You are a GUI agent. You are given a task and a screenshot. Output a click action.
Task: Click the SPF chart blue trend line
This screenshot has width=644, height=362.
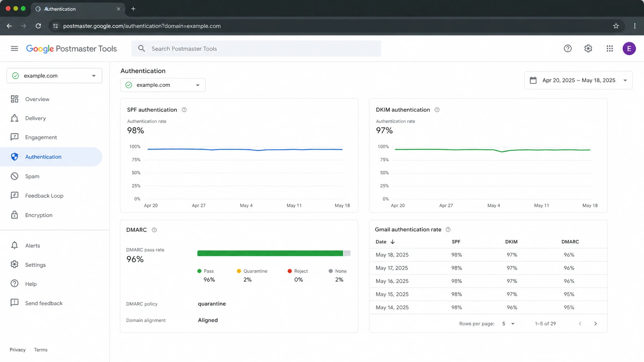245,149
